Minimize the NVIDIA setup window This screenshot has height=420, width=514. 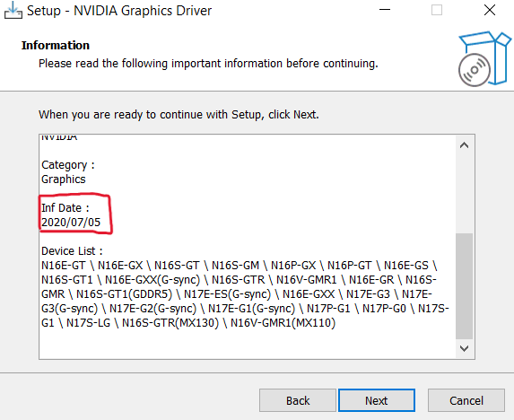[385, 10]
